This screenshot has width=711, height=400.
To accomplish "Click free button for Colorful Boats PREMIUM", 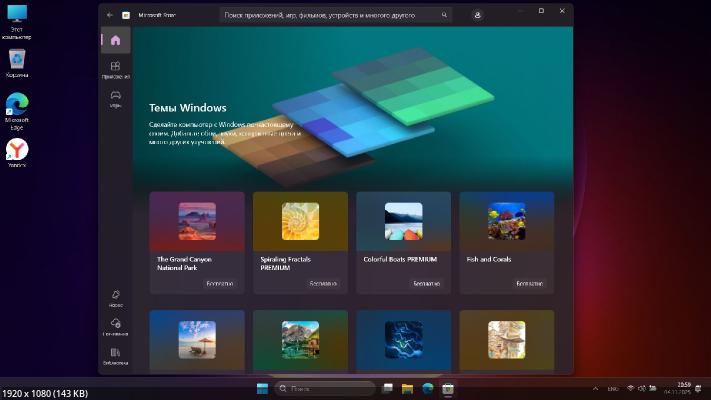I will coord(426,284).
